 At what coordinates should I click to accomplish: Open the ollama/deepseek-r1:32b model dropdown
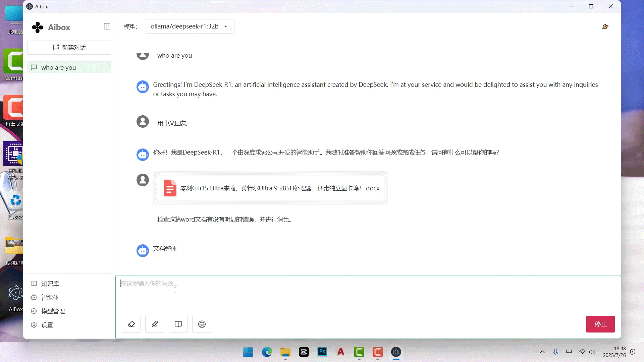[189, 26]
